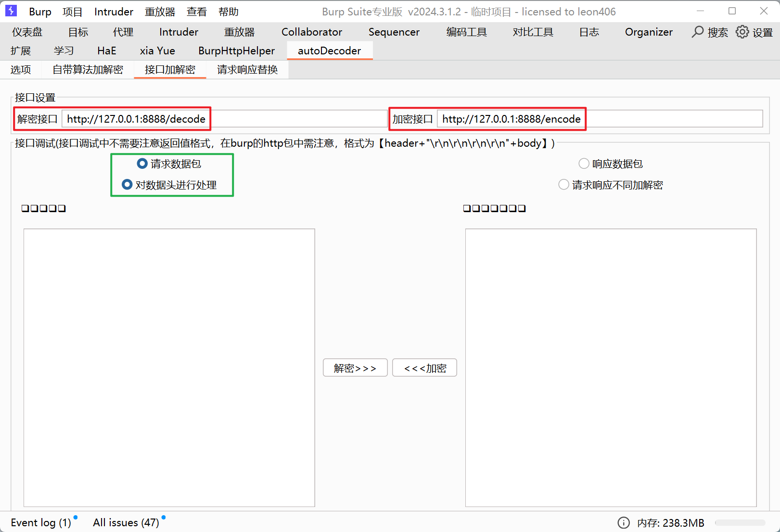Click into the right text area
Viewport: 780px width, 532px height.
pyautogui.click(x=611, y=368)
